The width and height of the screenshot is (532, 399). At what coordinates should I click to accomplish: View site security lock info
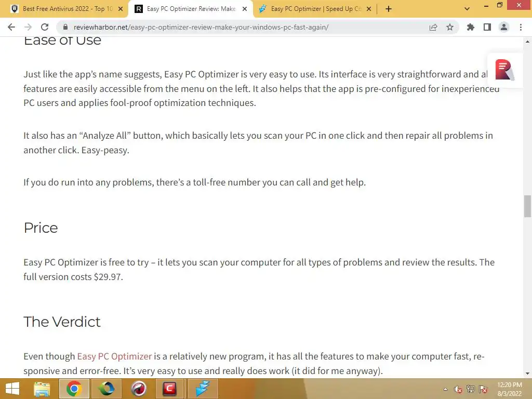(65, 27)
